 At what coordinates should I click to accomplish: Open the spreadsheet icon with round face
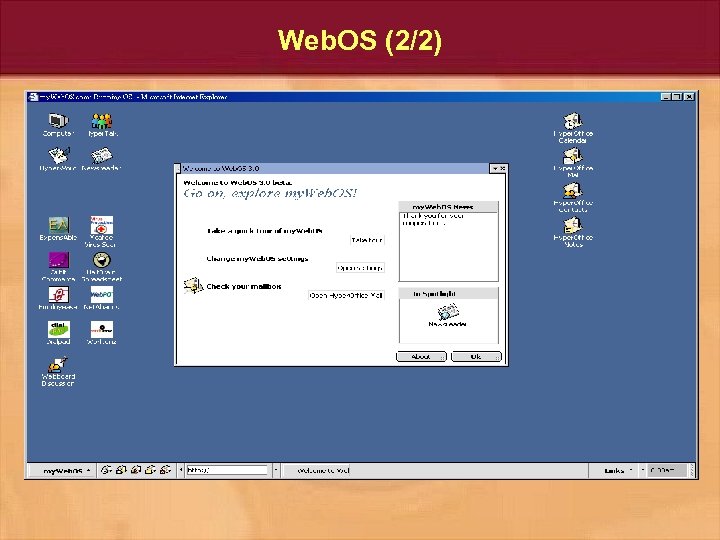[101, 266]
